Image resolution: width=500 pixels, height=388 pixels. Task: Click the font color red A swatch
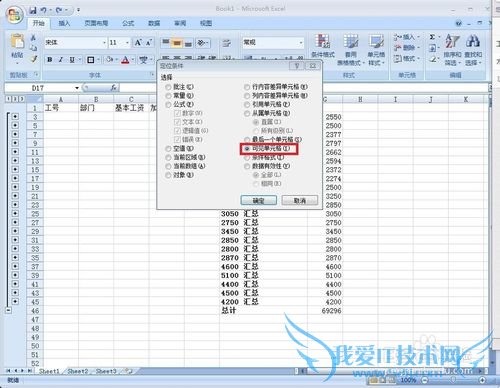(x=125, y=60)
